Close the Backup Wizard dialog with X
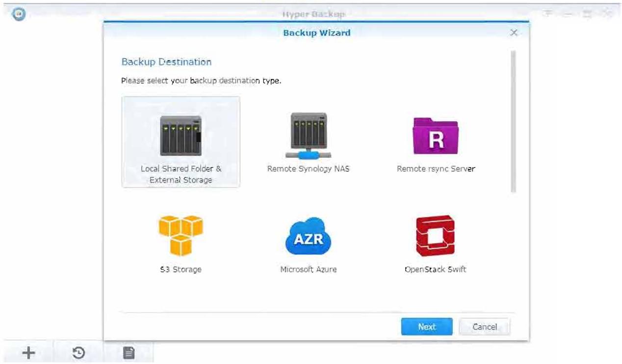The height and width of the screenshot is (364, 622). [x=514, y=33]
